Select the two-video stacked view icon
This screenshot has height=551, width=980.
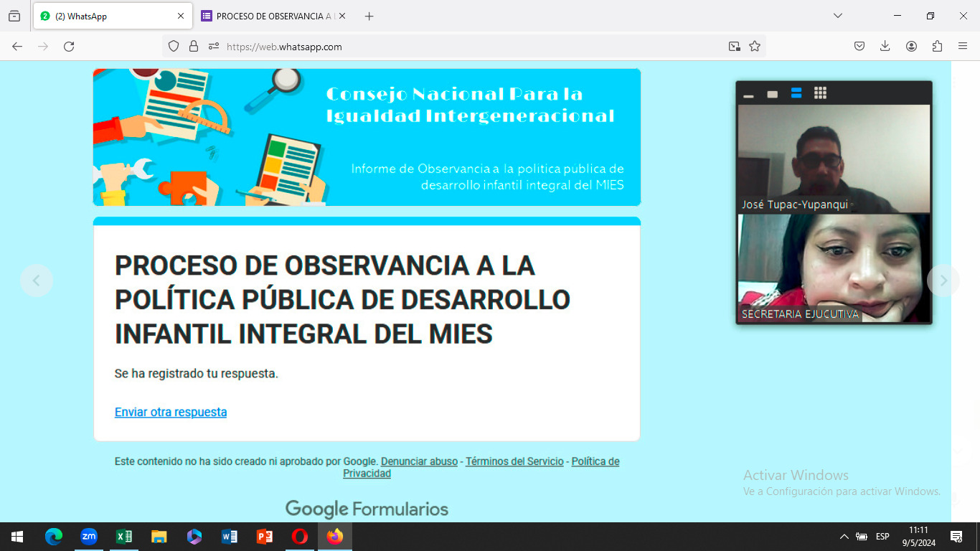tap(796, 93)
